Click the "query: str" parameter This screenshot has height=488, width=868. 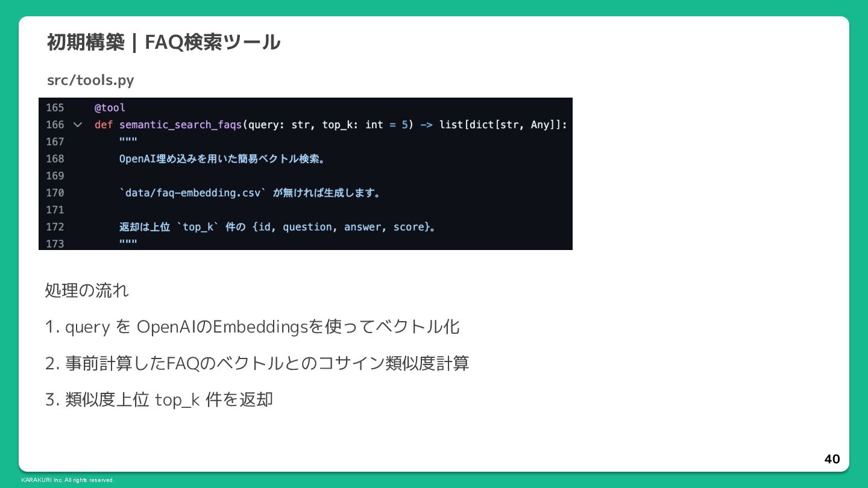click(x=279, y=125)
